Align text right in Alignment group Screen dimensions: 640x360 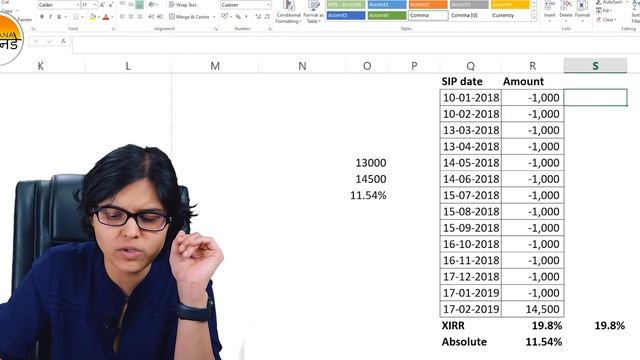[140, 17]
